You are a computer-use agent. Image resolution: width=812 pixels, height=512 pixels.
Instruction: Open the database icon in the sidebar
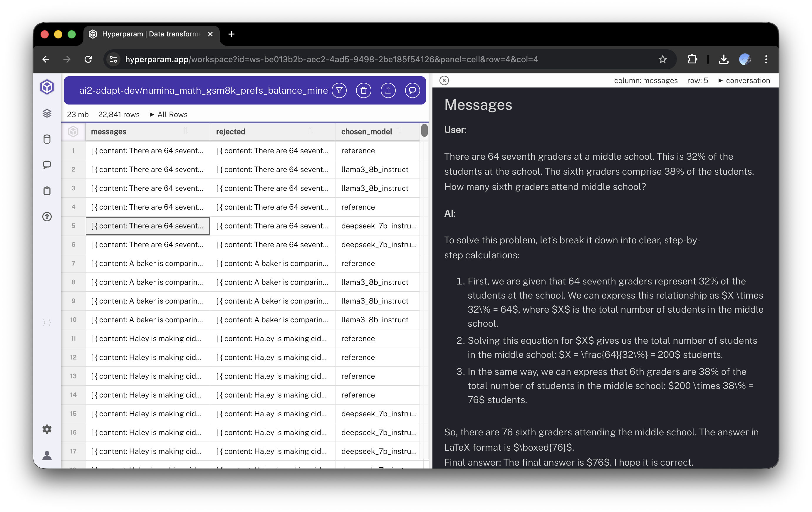(x=47, y=139)
